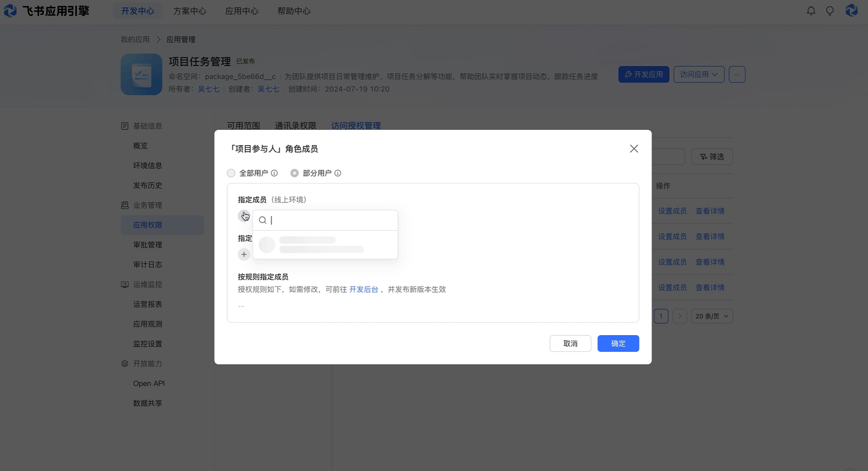Screen dimensions: 868x471
Task: Click the 取消 cancel button
Action: [570, 343]
